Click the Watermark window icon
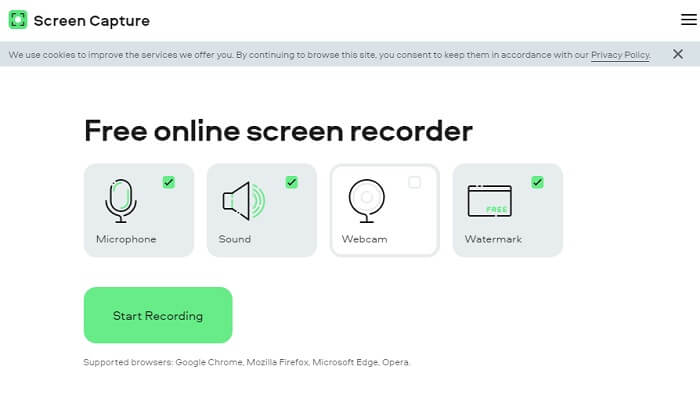 [490, 201]
